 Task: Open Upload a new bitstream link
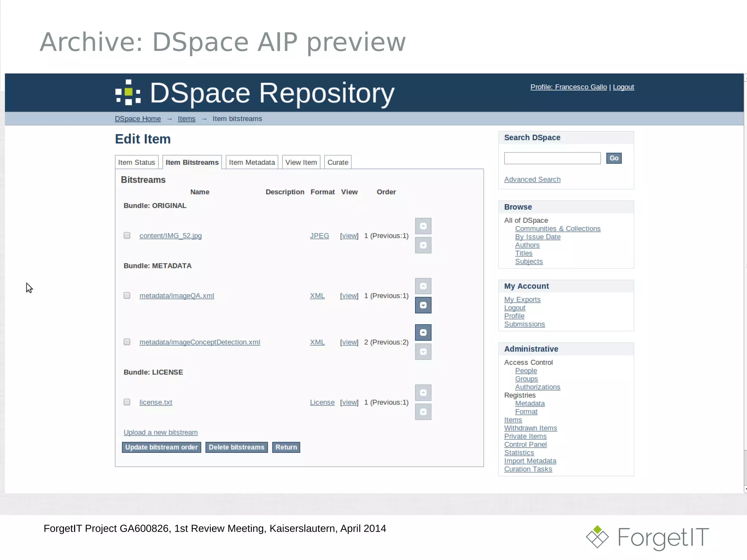[160, 432]
